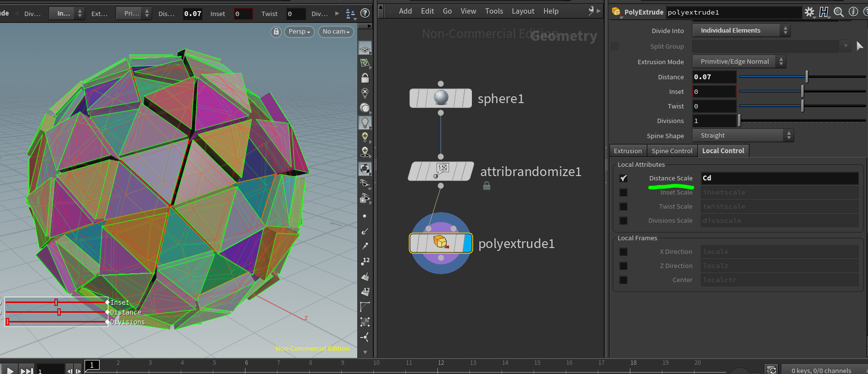Image resolution: width=868 pixels, height=374 pixels.
Task: Open viewport operation help question mark
Action: click(x=365, y=13)
